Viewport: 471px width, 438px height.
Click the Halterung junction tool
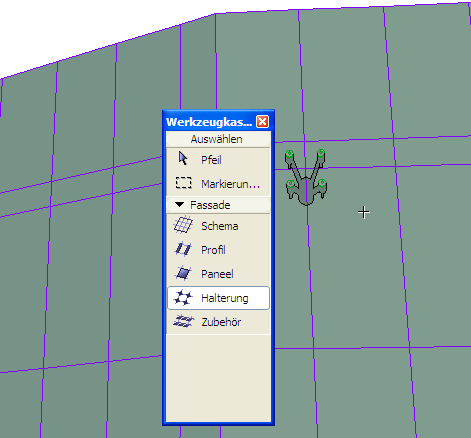coord(218,298)
